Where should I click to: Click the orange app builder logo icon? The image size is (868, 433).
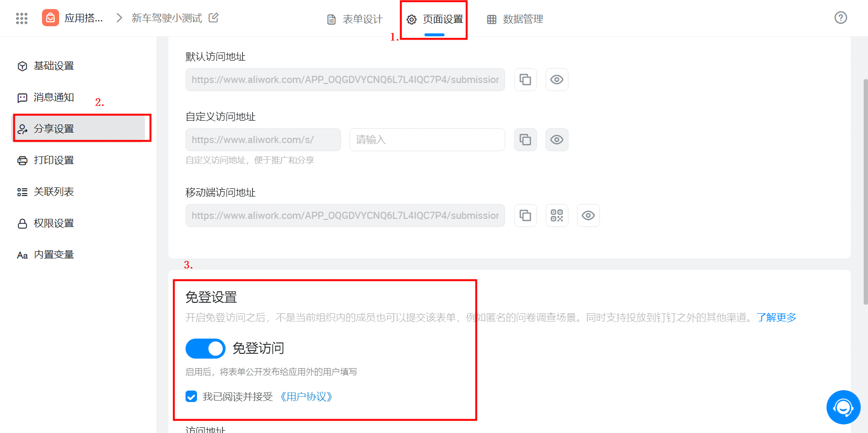pos(51,18)
